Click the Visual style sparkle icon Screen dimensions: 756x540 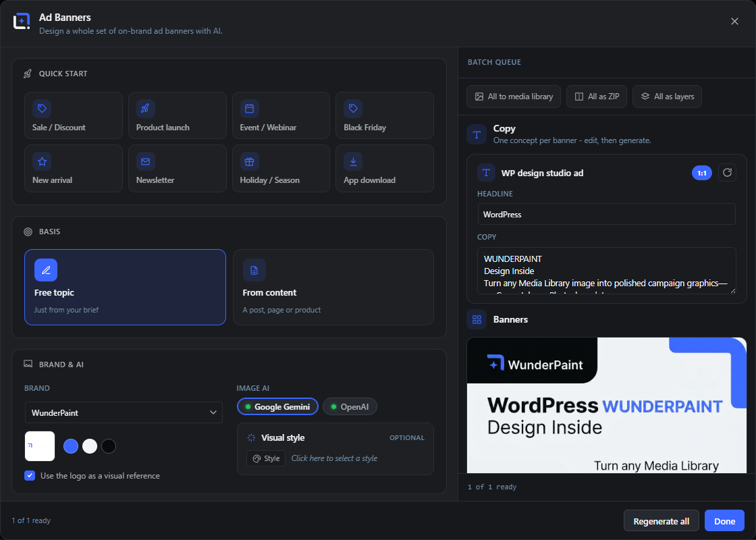coord(251,438)
